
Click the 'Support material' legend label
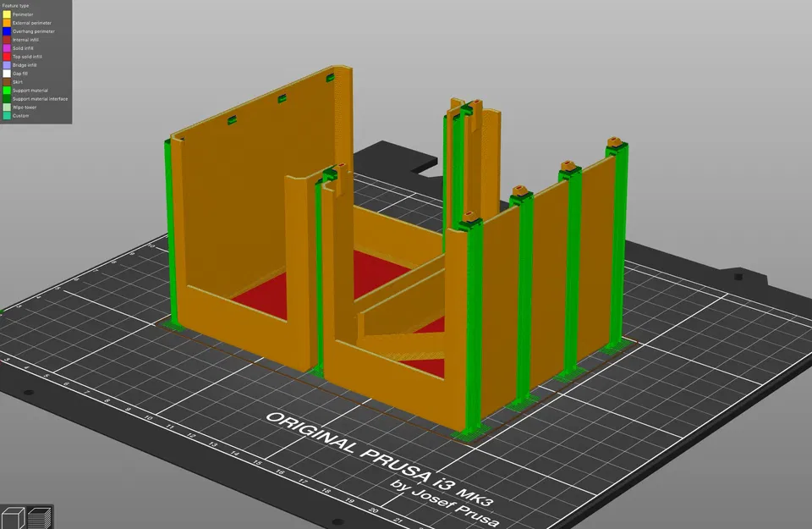[30, 91]
